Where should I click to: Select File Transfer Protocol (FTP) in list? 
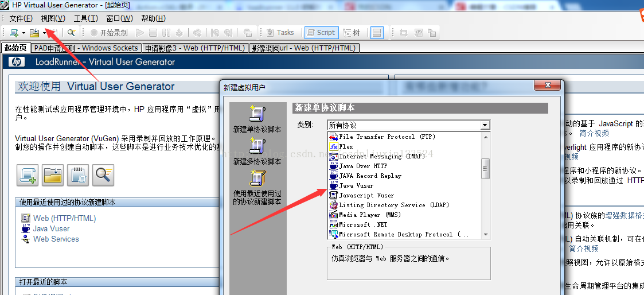point(387,137)
